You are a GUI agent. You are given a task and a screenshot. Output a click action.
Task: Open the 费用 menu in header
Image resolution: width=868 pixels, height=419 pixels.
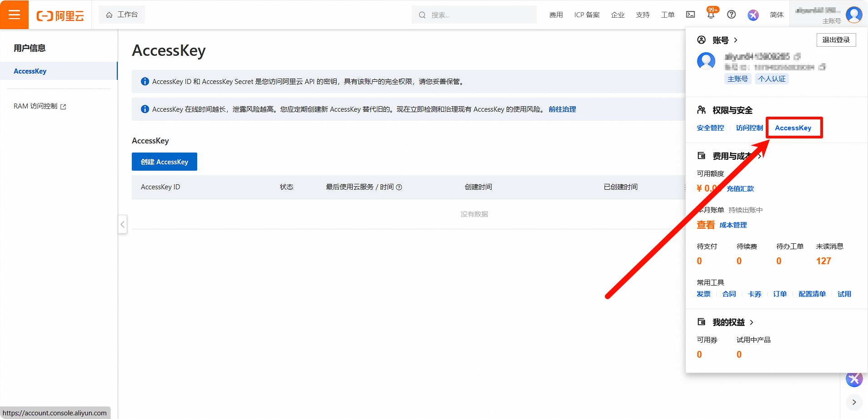point(556,15)
